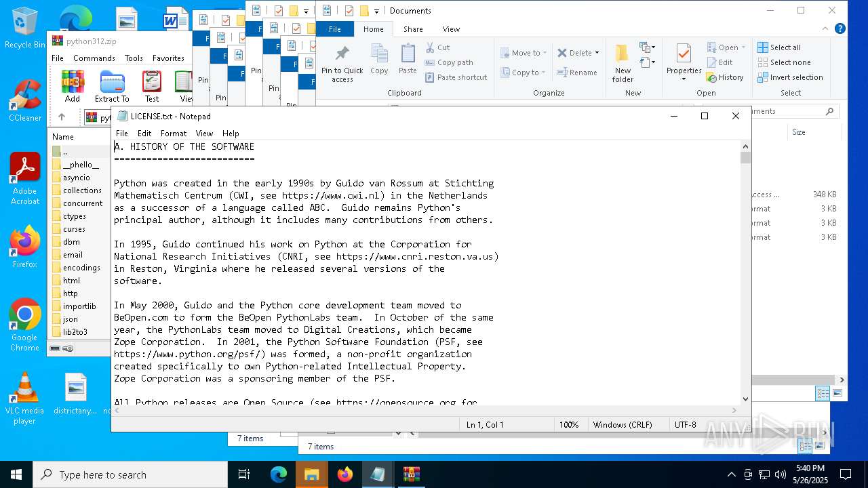Click Notepad horizontal scroll right arrow

(734, 410)
